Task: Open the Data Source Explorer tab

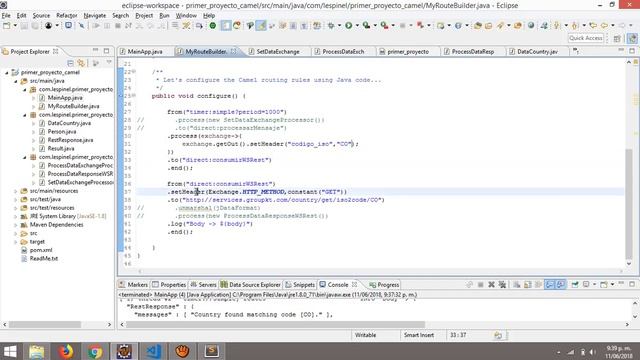Action: pyautogui.click(x=251, y=284)
